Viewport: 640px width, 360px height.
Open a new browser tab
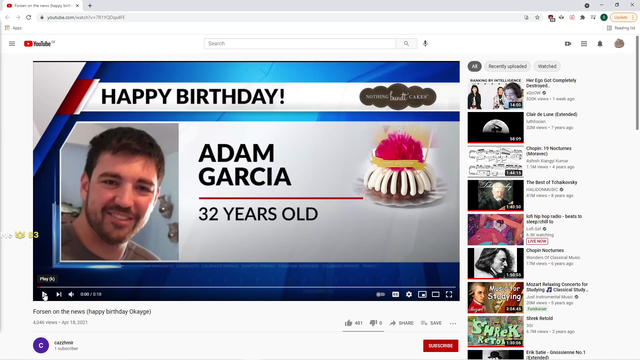pos(90,6)
